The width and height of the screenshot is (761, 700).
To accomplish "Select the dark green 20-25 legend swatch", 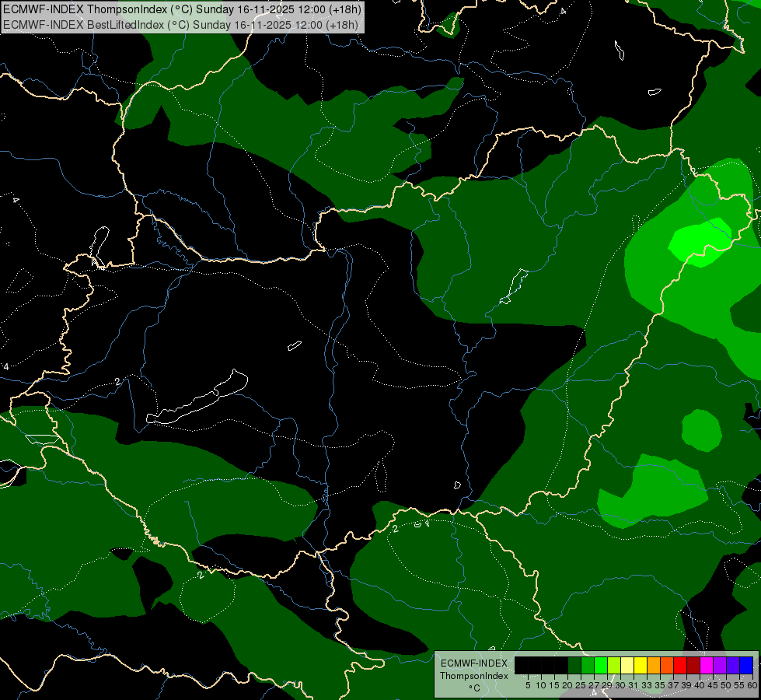I will [x=574, y=665].
